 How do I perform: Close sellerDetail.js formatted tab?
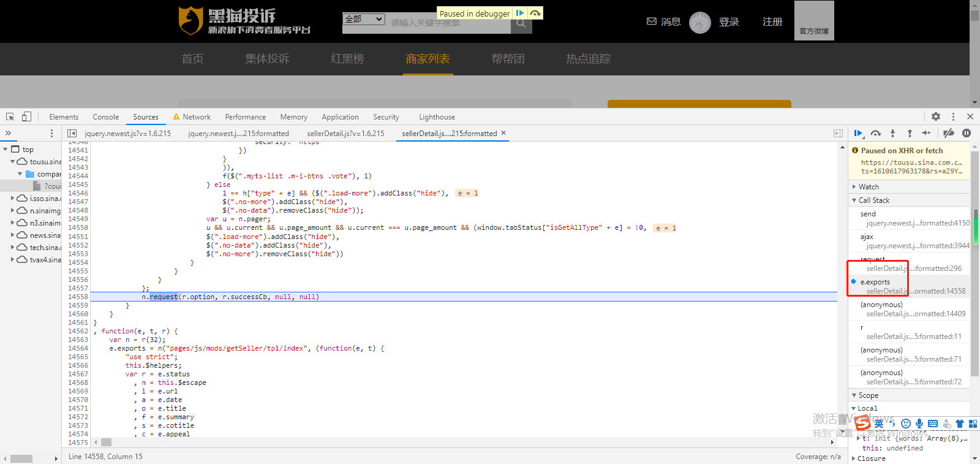[x=503, y=133]
